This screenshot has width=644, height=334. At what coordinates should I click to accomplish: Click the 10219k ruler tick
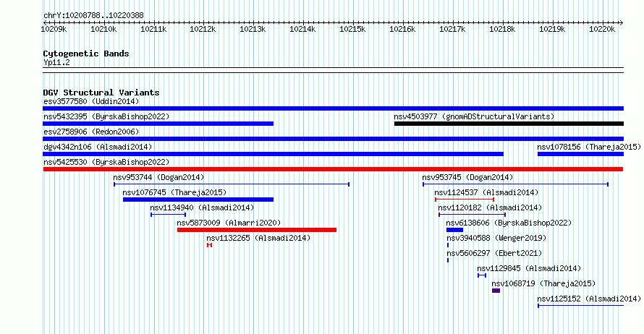pos(552,29)
